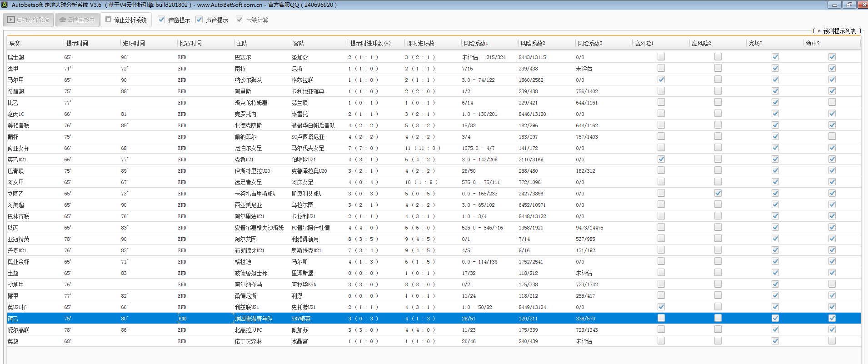Image resolution: width=868 pixels, height=364 pixels.
Task: Click the 预测提示列表 label
Action: 839,31
